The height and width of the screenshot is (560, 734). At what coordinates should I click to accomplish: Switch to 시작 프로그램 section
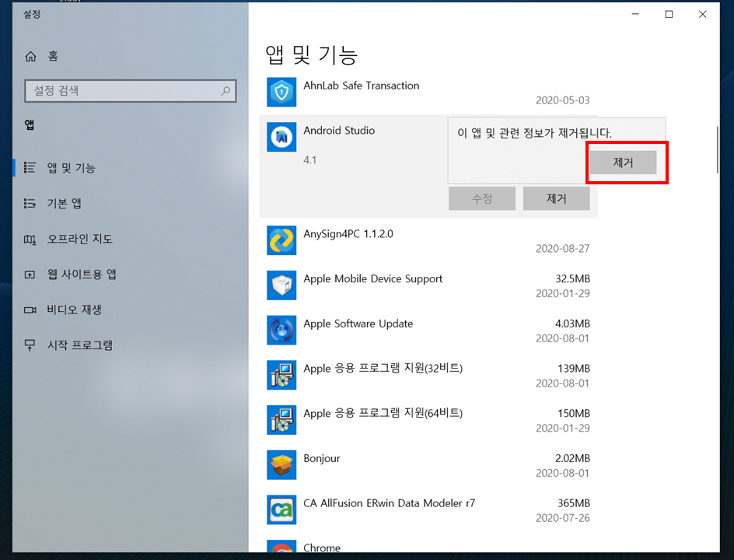click(80, 345)
